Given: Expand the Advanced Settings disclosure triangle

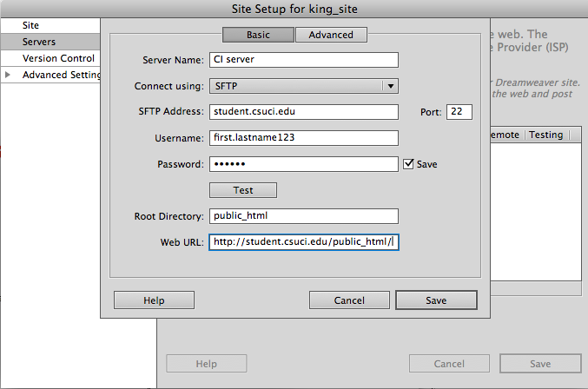Looking at the screenshot, I should [8, 75].
